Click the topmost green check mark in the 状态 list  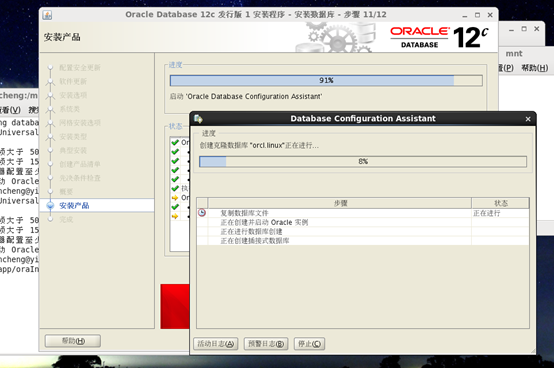175,142
